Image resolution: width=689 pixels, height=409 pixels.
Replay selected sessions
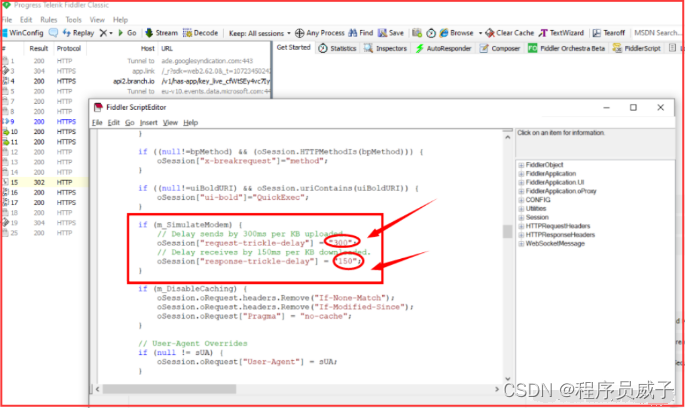pos(79,33)
